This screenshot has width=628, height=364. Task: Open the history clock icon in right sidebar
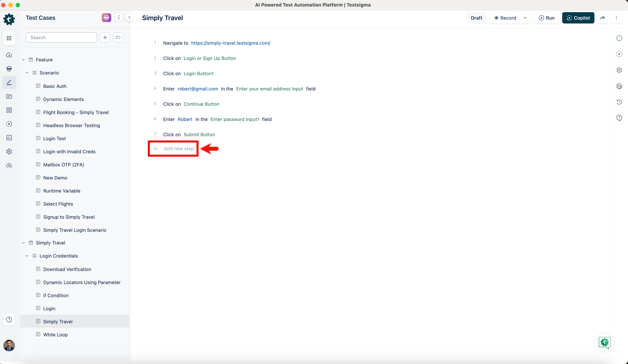[x=619, y=102]
